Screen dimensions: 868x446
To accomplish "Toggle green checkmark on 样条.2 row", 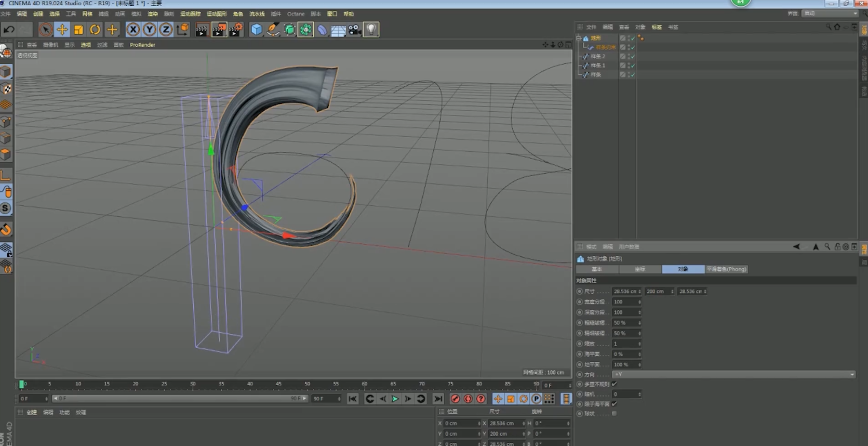I will tap(633, 56).
